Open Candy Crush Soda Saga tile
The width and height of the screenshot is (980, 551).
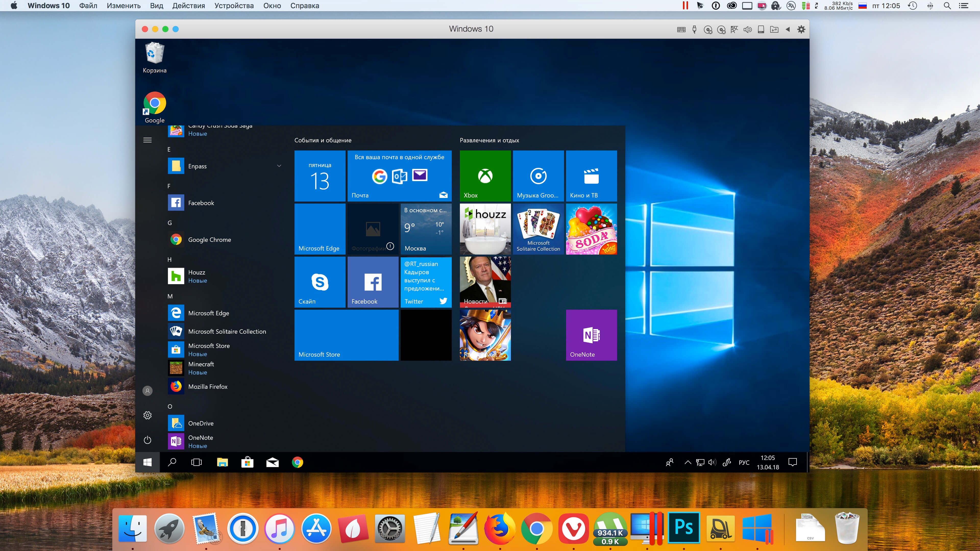[x=591, y=229]
